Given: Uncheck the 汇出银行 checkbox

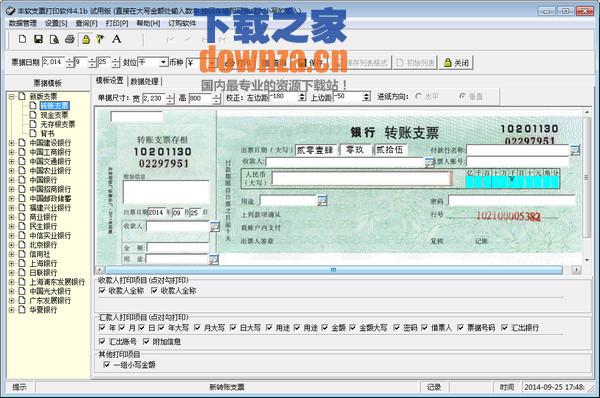Looking at the screenshot, I should [x=504, y=328].
